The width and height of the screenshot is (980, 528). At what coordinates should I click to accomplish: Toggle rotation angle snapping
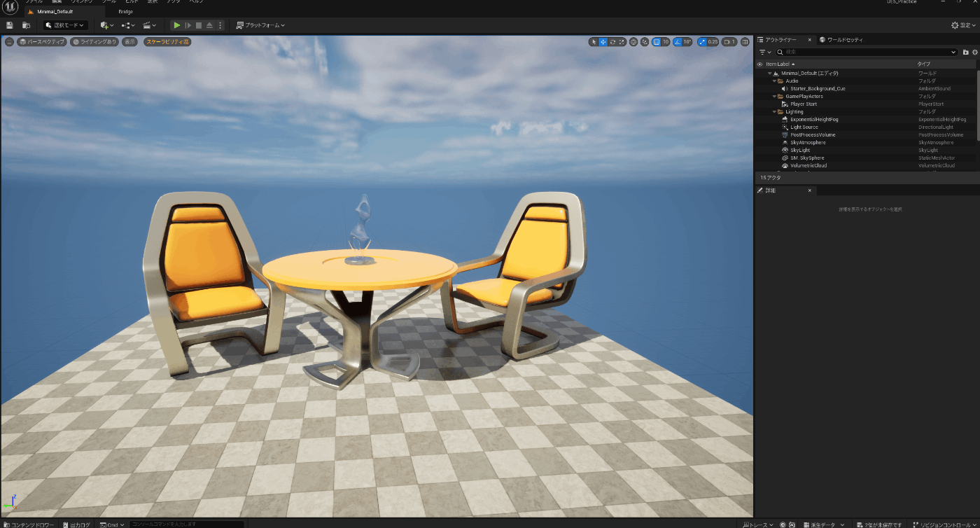(678, 42)
